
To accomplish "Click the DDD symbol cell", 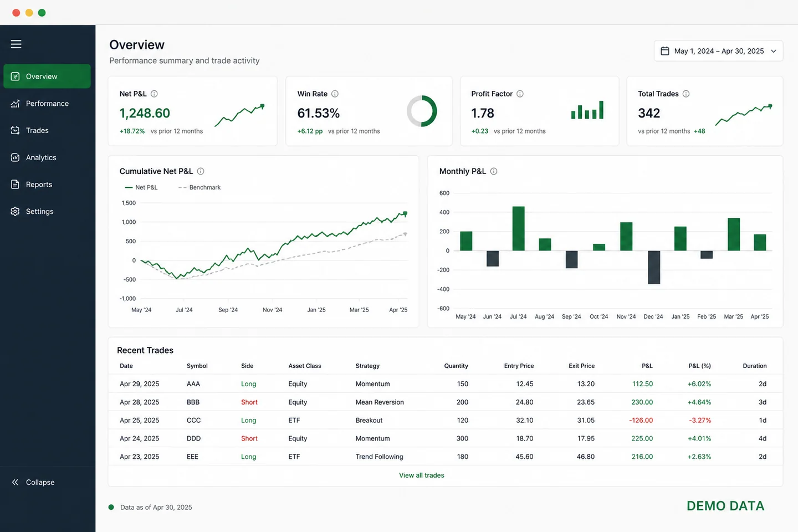I will point(193,438).
